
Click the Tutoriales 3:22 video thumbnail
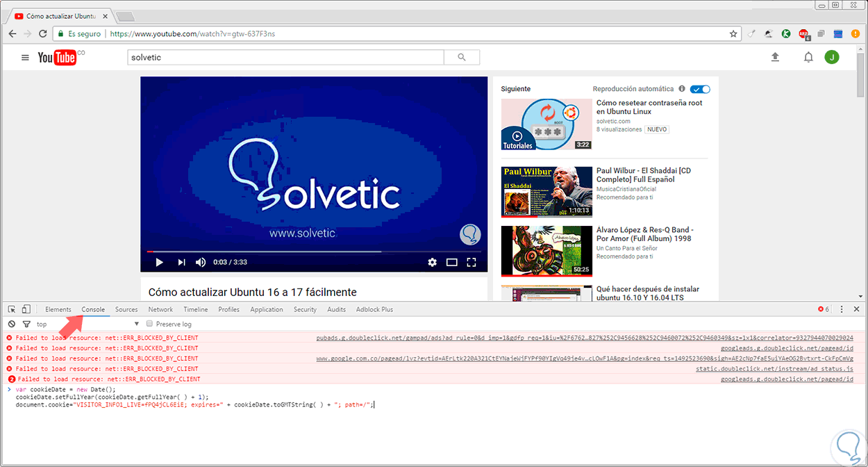546,124
